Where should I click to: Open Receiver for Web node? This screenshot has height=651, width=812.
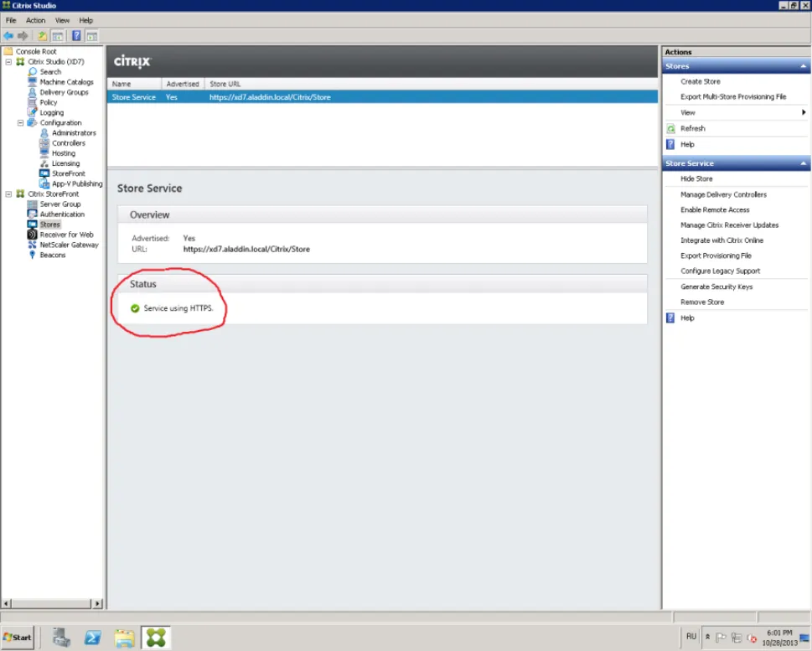[67, 235]
